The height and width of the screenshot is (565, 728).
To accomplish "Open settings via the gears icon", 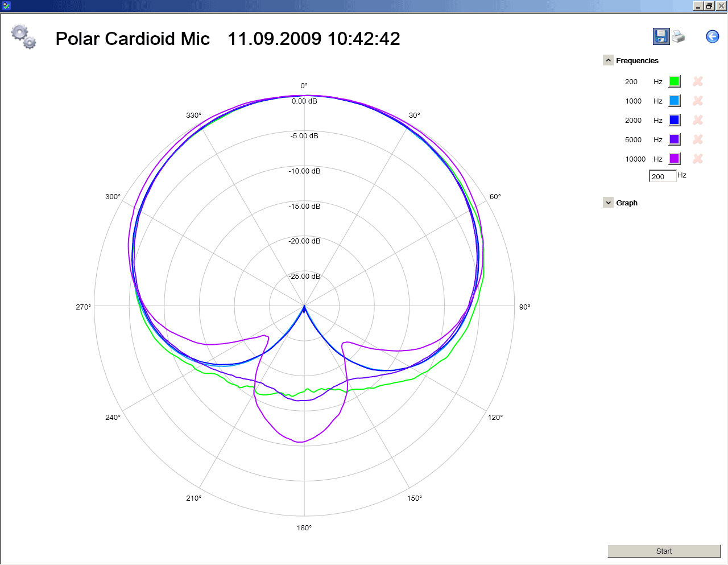I will tap(24, 37).
